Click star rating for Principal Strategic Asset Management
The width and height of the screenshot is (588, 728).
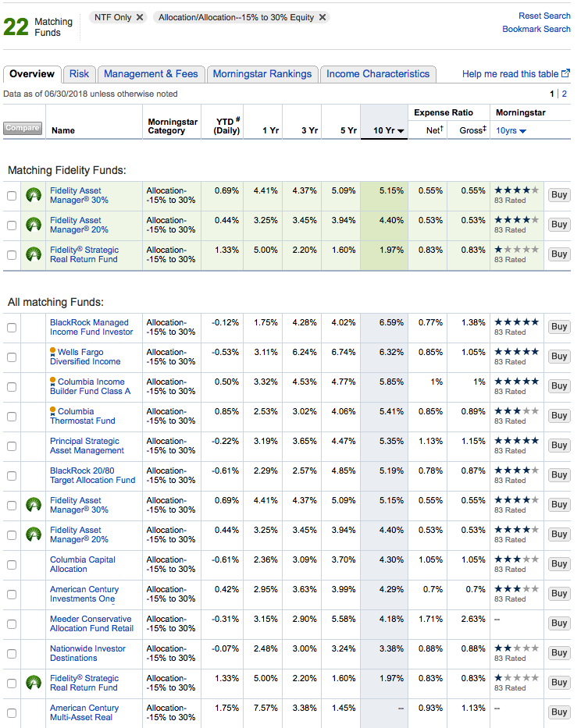516,441
